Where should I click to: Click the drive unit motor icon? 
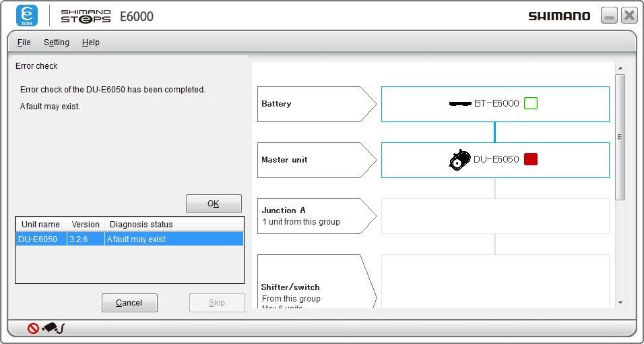pyautogui.click(x=459, y=160)
